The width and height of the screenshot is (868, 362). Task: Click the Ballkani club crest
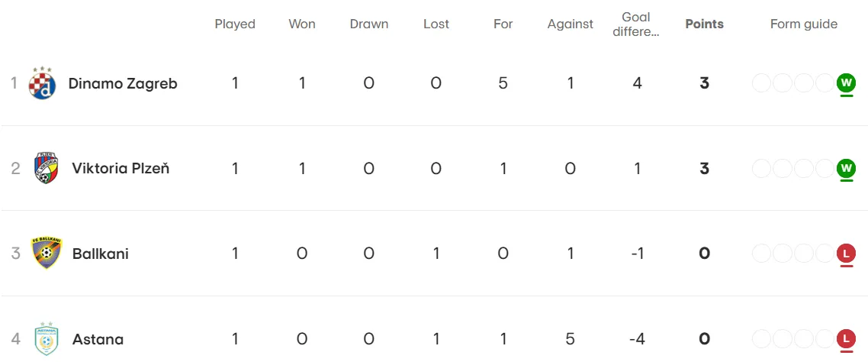tap(47, 254)
